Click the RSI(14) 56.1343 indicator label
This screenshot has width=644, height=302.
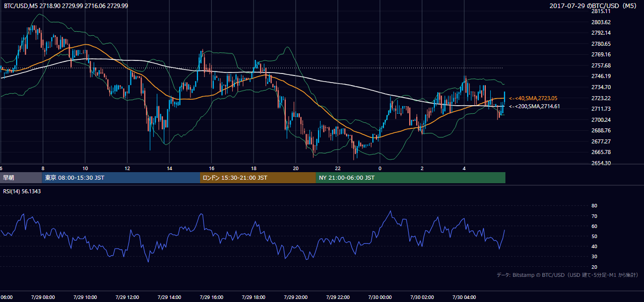(x=22, y=191)
